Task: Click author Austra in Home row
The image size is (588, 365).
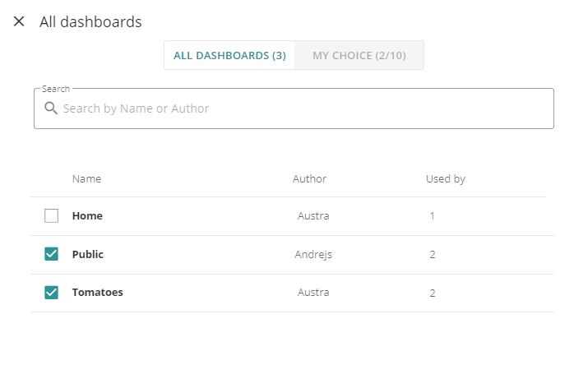Action: click(313, 216)
